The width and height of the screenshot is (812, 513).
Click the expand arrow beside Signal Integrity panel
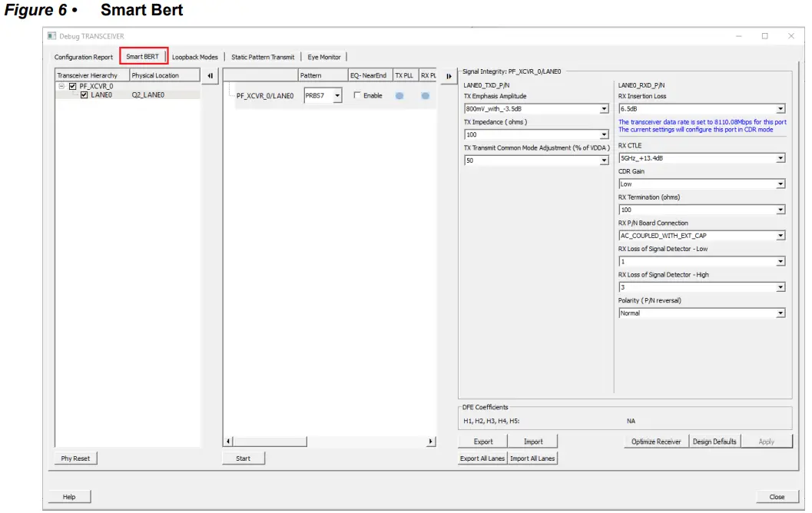[448, 74]
